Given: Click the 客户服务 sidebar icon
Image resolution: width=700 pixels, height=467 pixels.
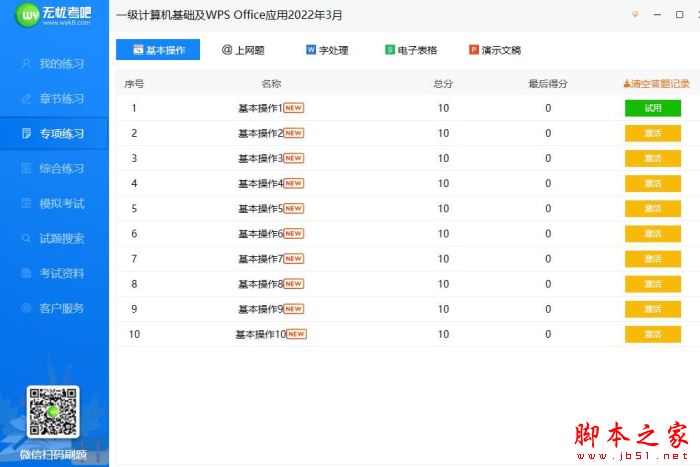Looking at the screenshot, I should click(x=26, y=308).
